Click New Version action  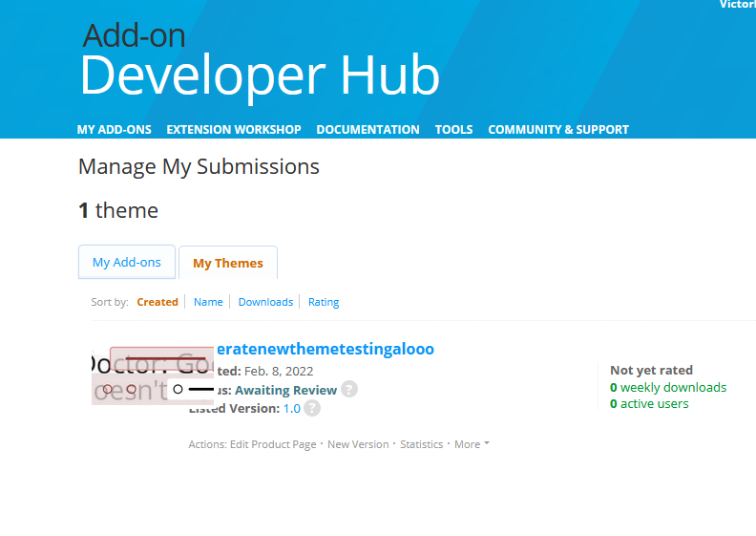click(358, 444)
